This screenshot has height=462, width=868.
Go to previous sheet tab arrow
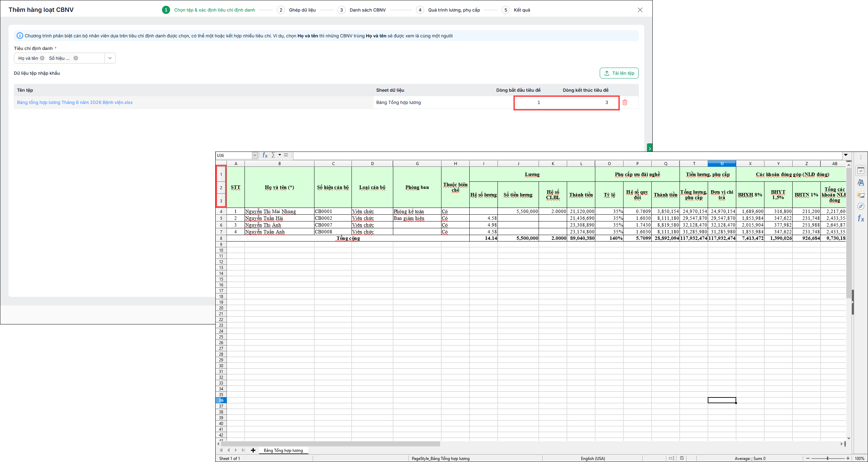[229, 450]
